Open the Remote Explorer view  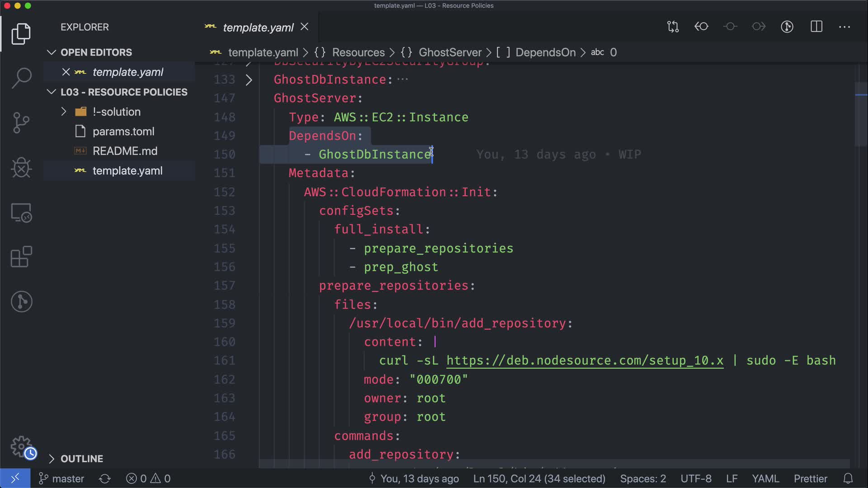pyautogui.click(x=21, y=212)
